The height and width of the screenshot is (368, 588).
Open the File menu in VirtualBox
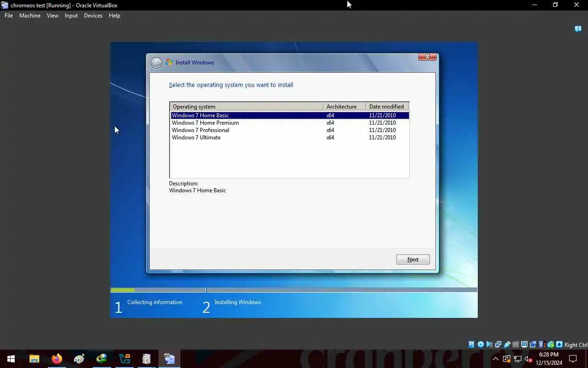(9, 16)
